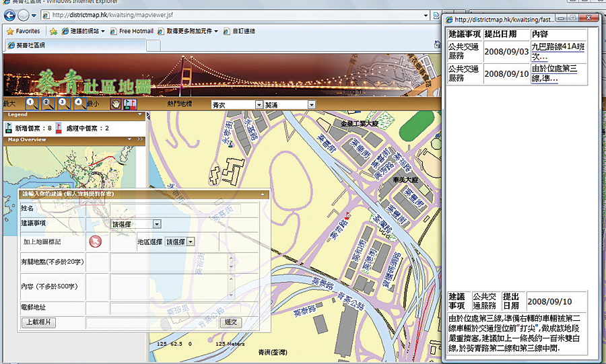Open the 九巴路線41A班次 suggestion link
This screenshot has height=364, width=606.
(x=558, y=51)
